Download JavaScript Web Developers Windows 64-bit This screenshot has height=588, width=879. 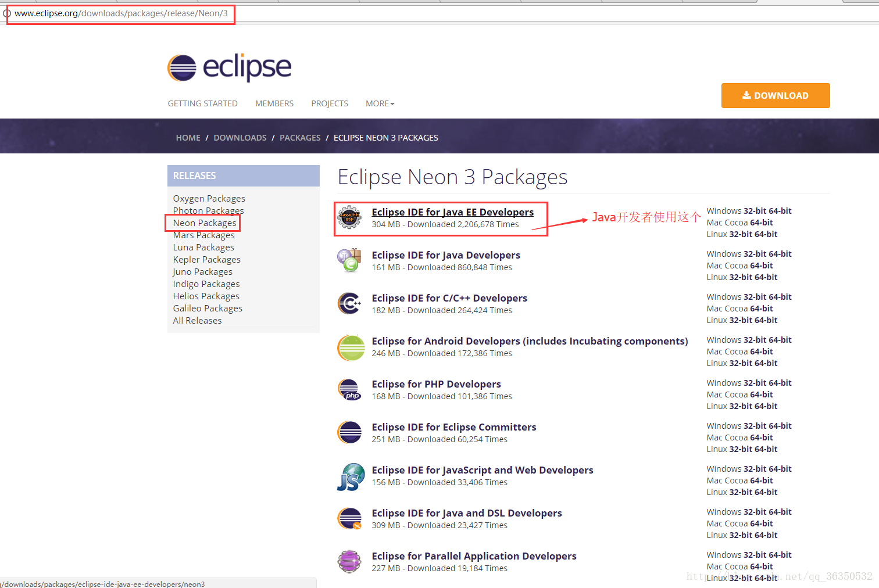780,469
